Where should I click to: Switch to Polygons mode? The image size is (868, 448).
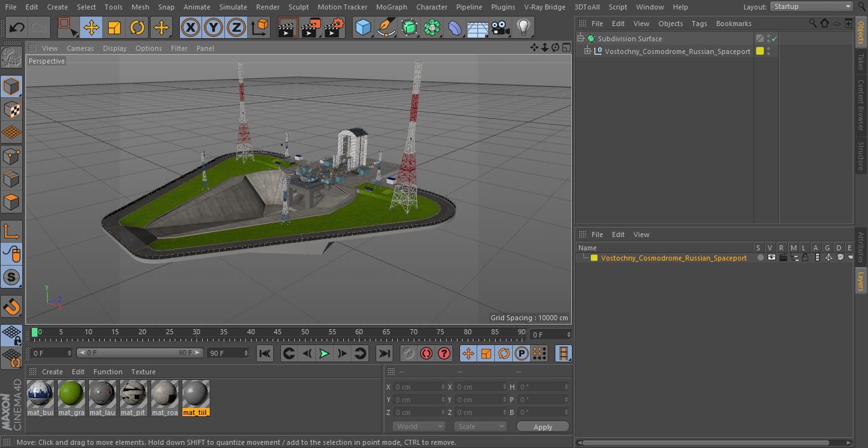(11, 202)
